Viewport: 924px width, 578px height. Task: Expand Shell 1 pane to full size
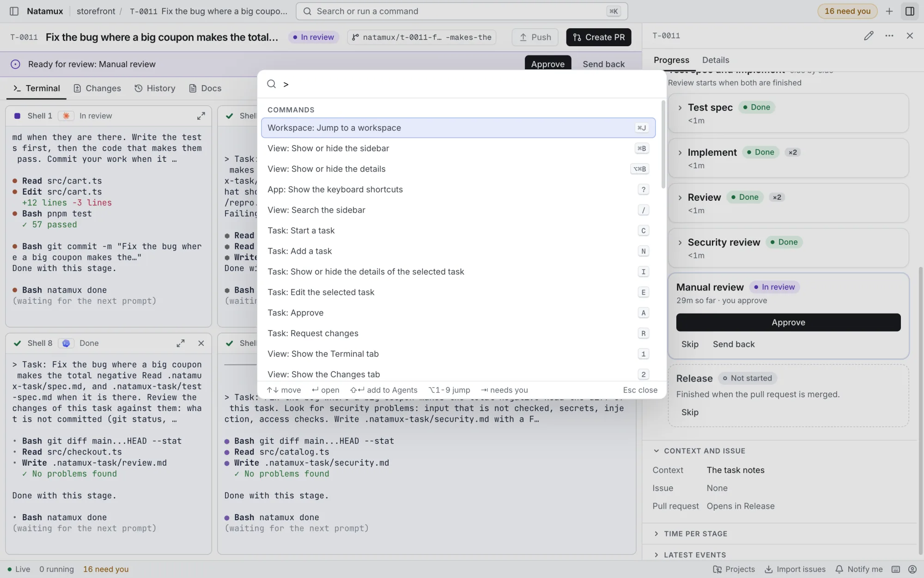(x=201, y=116)
